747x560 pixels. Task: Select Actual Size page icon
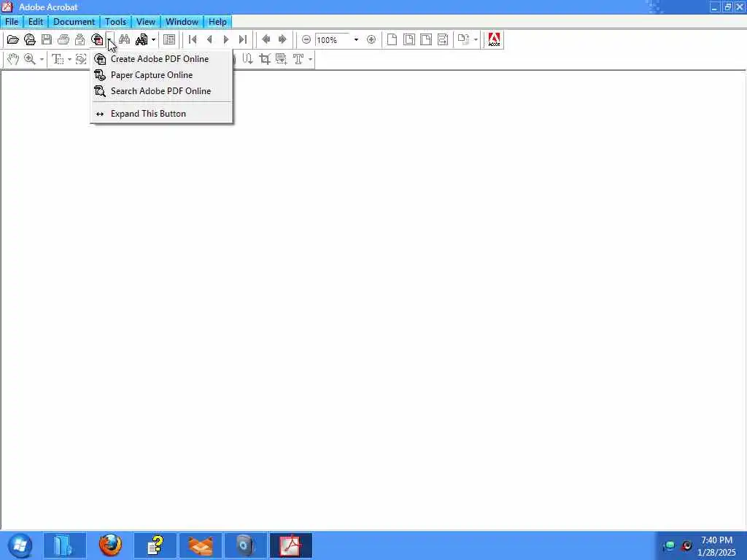(x=392, y=40)
